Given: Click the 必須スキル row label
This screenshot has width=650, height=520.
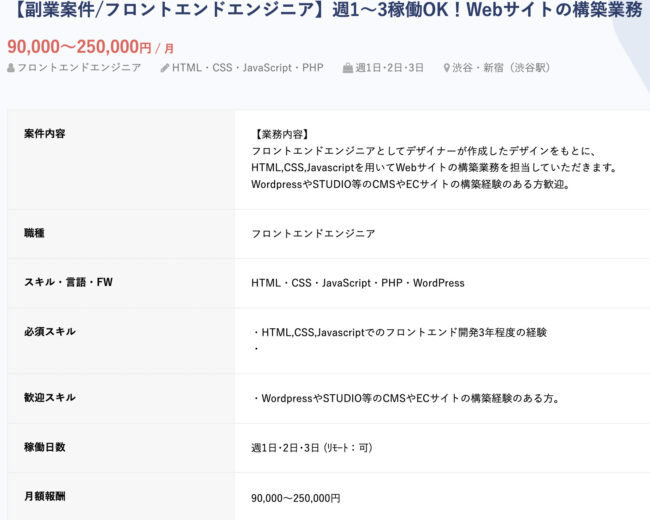Looking at the screenshot, I should pyautogui.click(x=50, y=332).
